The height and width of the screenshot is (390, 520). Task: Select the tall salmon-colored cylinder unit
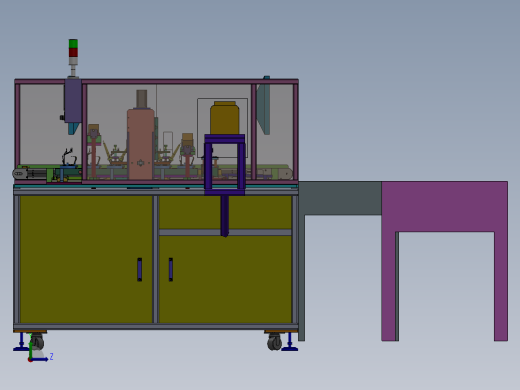click(141, 143)
